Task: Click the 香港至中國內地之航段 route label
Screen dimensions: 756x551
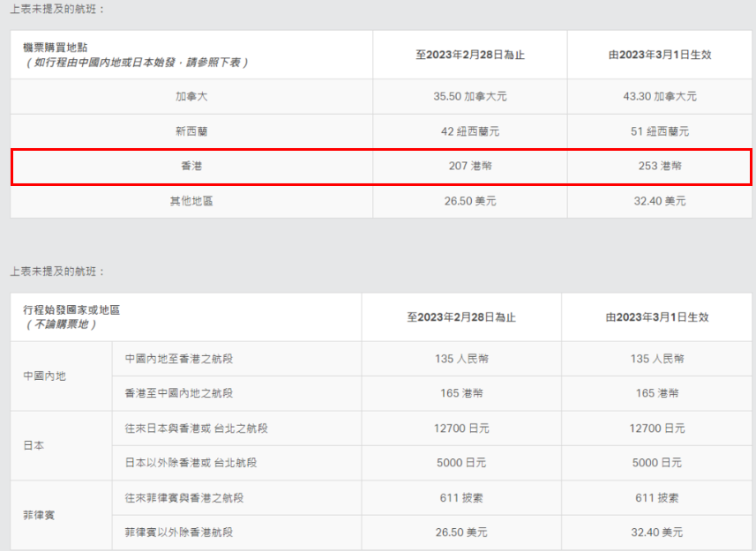Action: coord(179,393)
